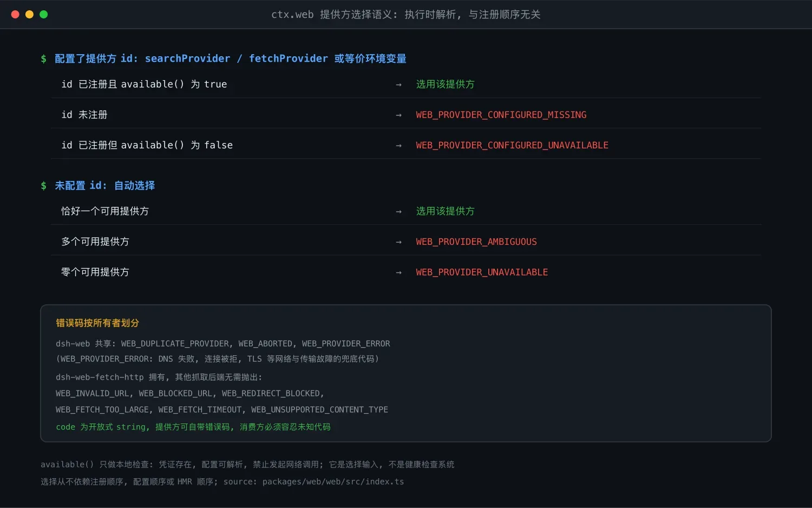Click the yellow minimize window button

(x=29, y=15)
